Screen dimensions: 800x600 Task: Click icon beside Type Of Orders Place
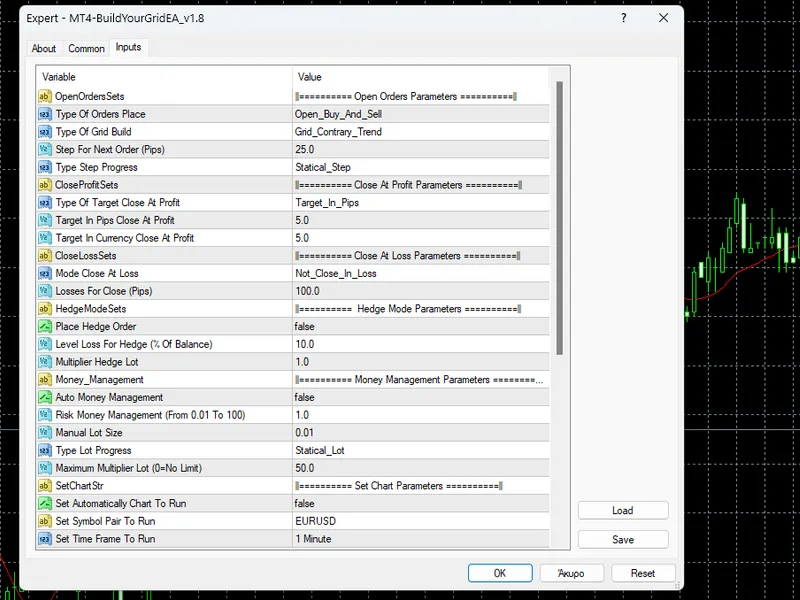point(45,114)
